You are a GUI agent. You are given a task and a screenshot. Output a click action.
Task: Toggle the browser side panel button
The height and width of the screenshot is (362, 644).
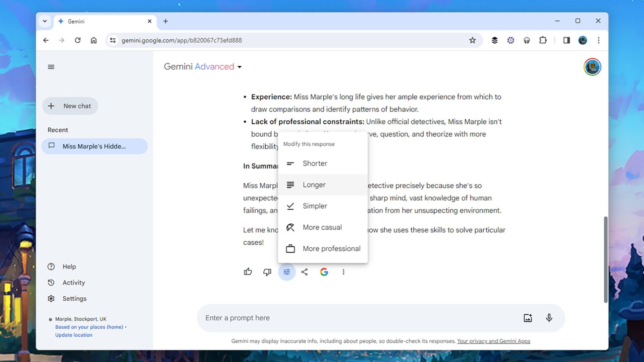pyautogui.click(x=566, y=40)
